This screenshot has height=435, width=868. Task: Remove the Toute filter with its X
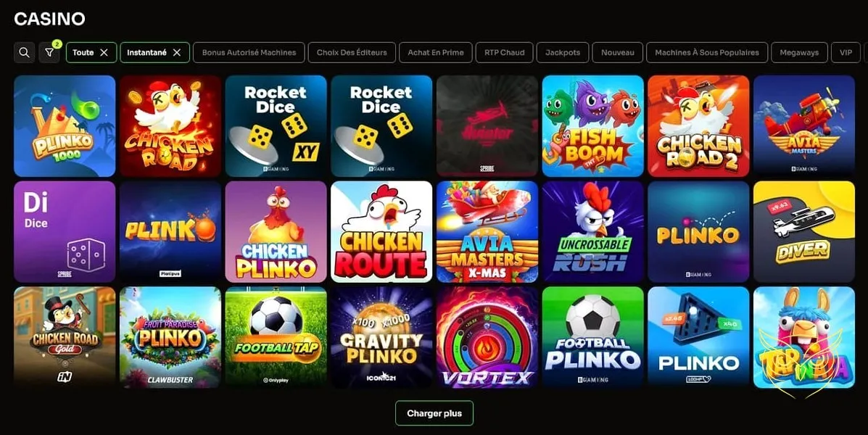click(104, 53)
